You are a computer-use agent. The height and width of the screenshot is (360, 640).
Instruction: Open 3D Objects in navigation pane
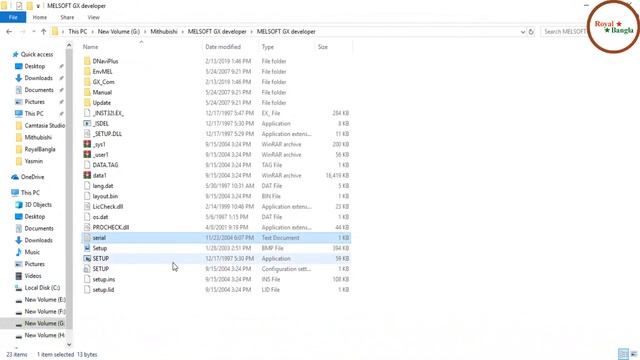tap(38, 205)
